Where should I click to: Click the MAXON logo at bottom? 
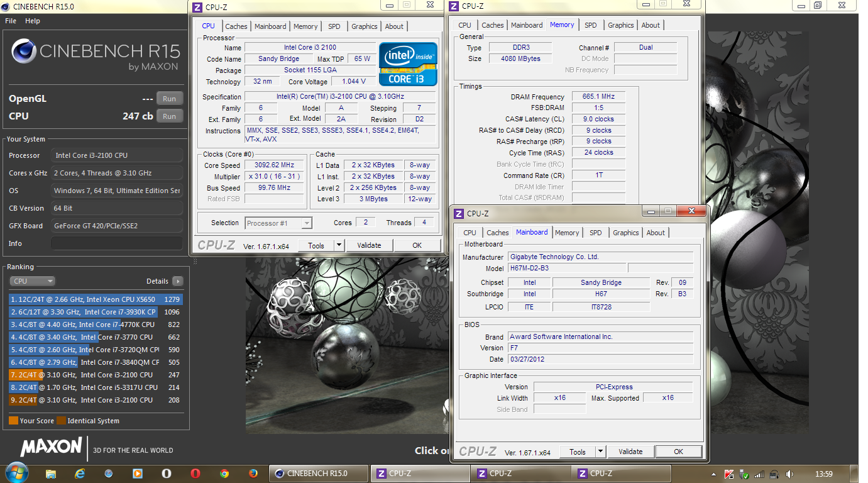(52, 447)
